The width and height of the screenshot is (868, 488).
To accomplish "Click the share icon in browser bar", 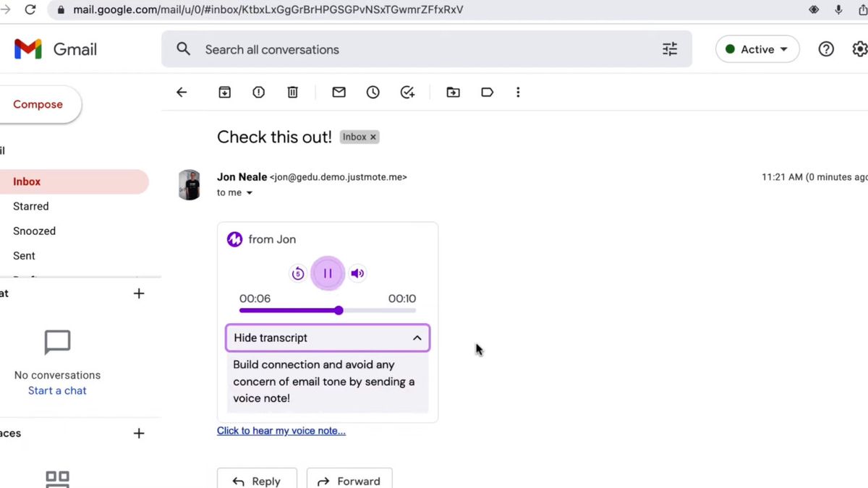I will (x=862, y=10).
